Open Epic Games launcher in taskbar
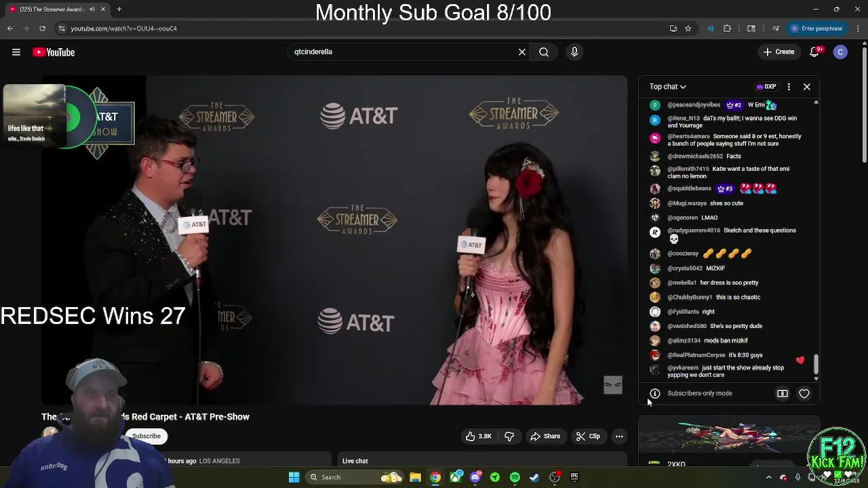868x488 pixels. click(574, 477)
